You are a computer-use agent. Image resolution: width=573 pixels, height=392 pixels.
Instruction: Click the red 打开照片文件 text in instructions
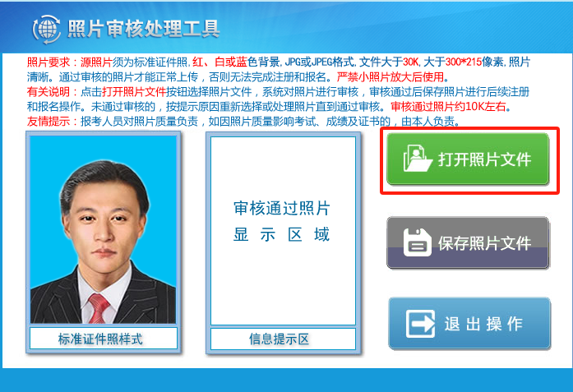point(134,92)
